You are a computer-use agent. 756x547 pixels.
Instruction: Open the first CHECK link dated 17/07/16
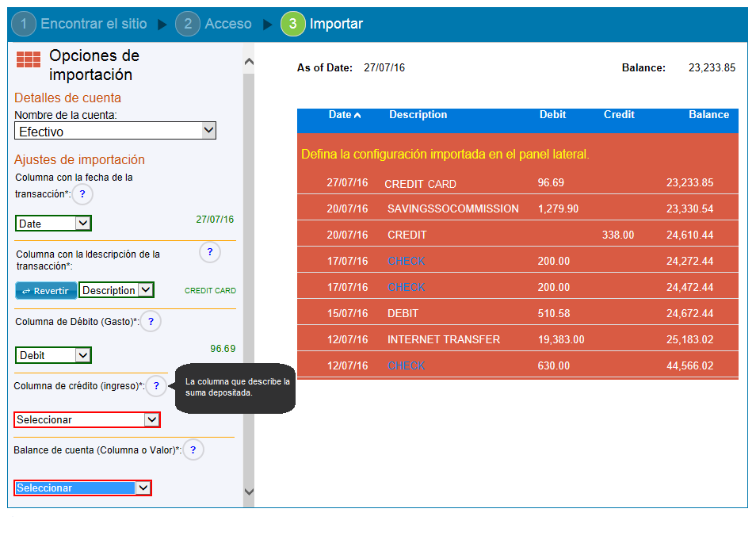(406, 261)
